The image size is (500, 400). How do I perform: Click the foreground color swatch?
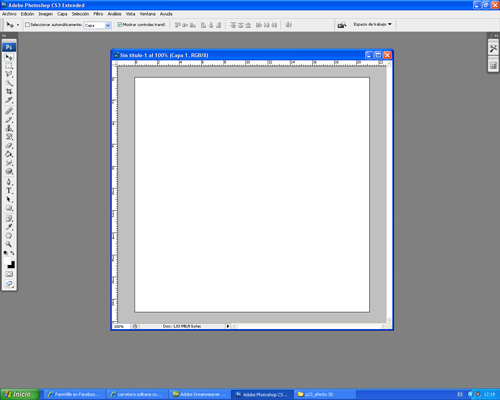click(7, 261)
